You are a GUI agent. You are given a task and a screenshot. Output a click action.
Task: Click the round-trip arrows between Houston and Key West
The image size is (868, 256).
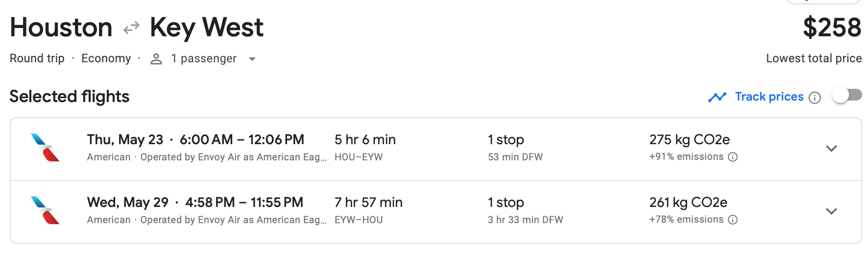131,28
